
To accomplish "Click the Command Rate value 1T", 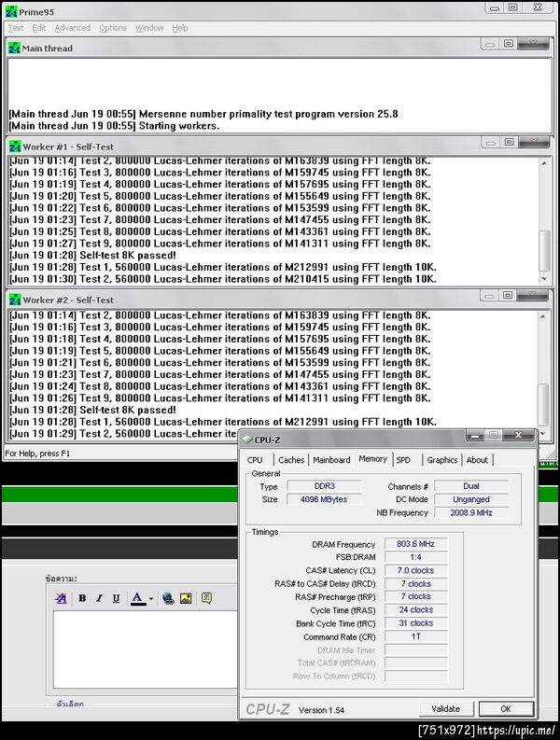I will click(x=415, y=636).
